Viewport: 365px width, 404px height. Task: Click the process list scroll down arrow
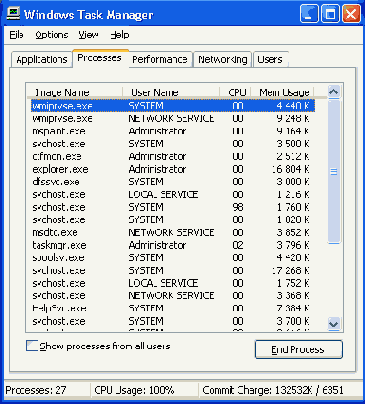pos(334,323)
